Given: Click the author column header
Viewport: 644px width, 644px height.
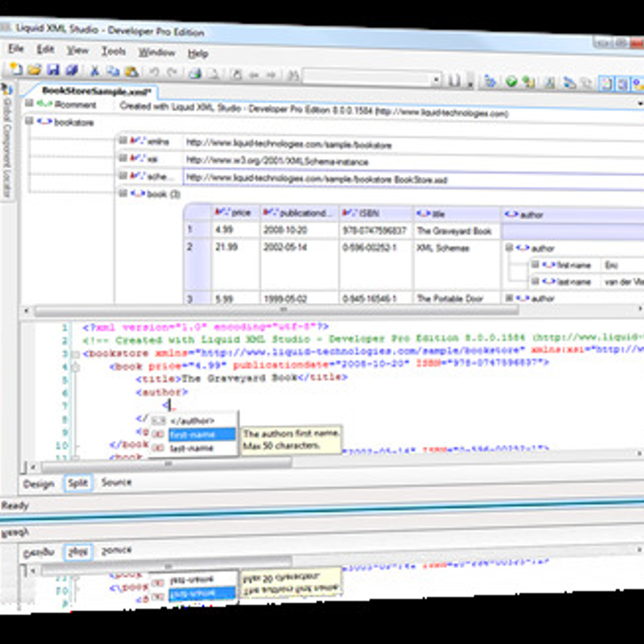Looking at the screenshot, I should point(573,215).
